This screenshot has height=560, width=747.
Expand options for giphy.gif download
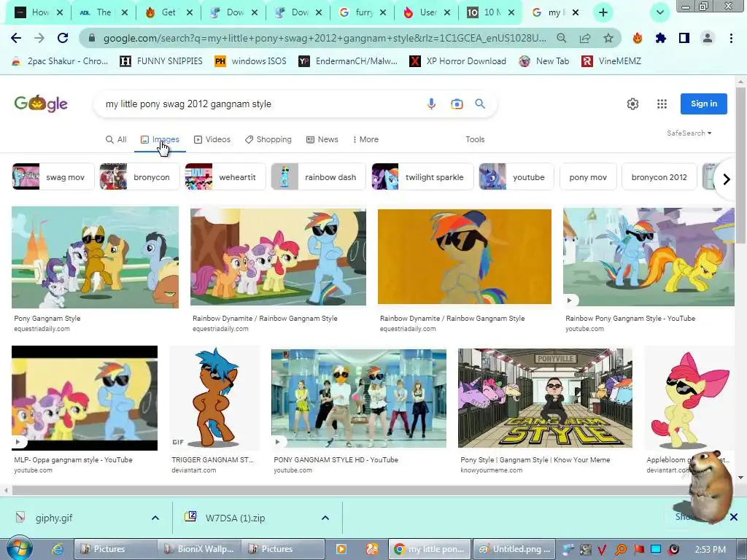[155, 518]
